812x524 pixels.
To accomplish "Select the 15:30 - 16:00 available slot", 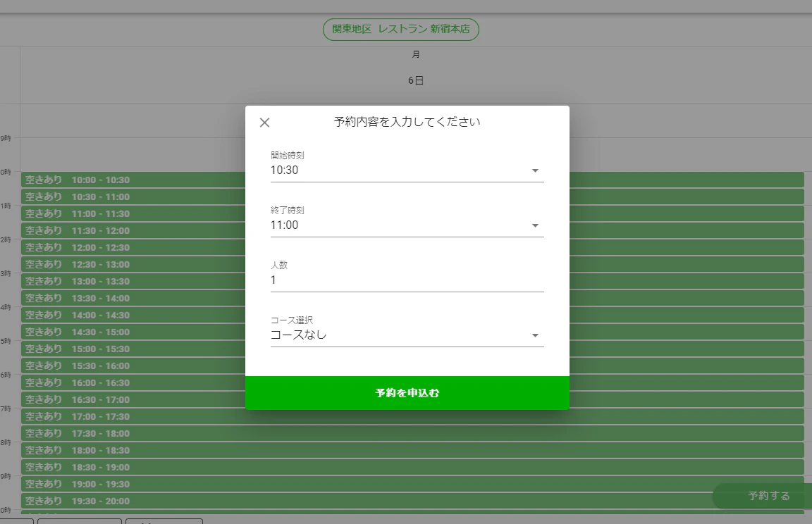I will tap(412, 366).
